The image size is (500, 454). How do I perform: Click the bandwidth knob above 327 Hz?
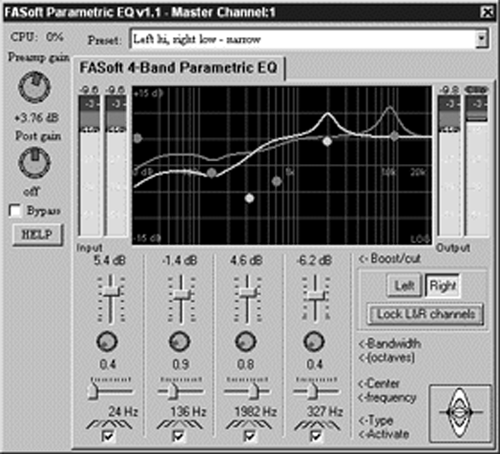tap(314, 341)
